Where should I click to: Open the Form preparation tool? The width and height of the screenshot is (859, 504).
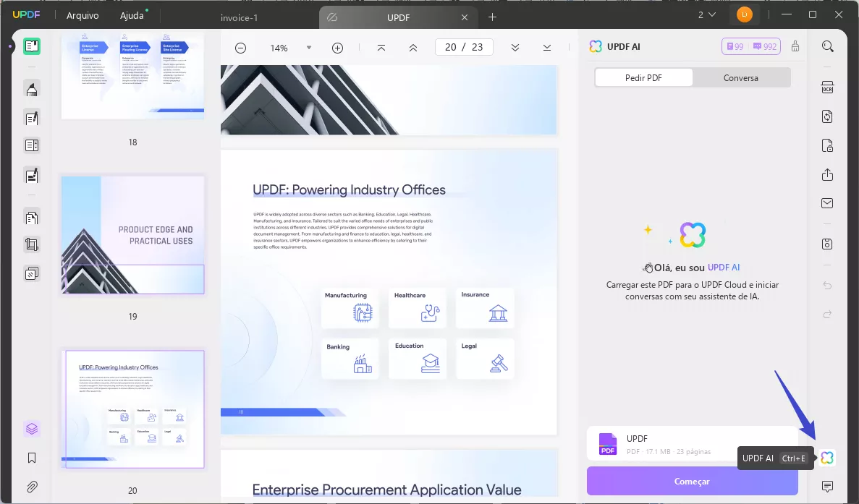pos(32,145)
